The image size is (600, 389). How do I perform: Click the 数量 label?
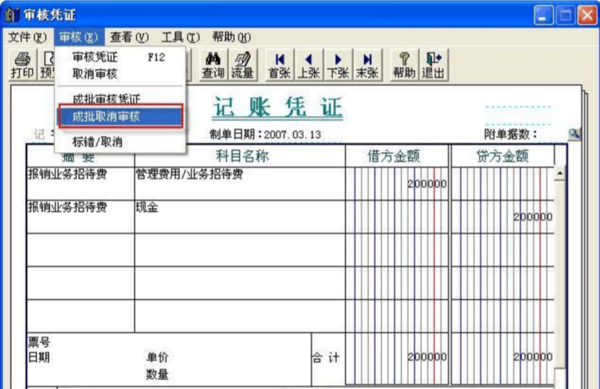coord(157,374)
